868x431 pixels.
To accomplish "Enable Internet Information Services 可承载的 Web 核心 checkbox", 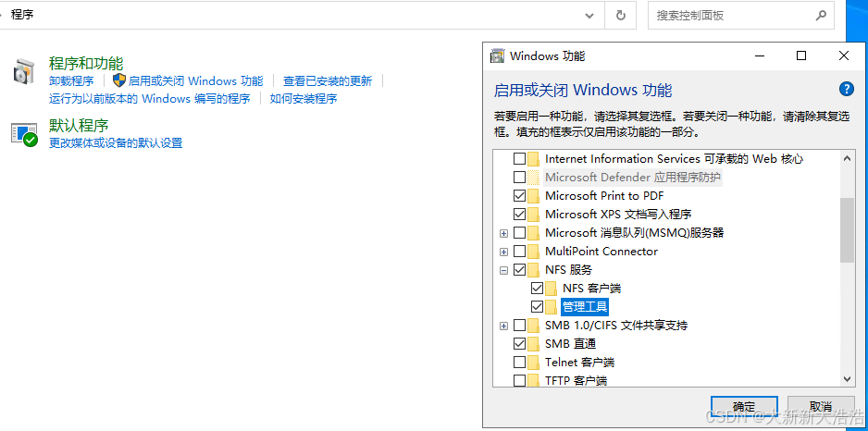I will pos(519,159).
